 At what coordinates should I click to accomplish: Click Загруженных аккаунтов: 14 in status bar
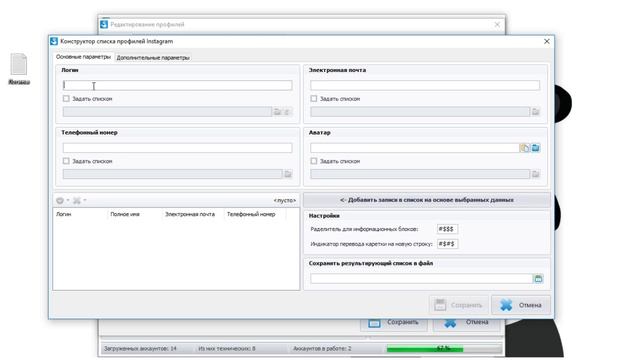[x=140, y=349]
